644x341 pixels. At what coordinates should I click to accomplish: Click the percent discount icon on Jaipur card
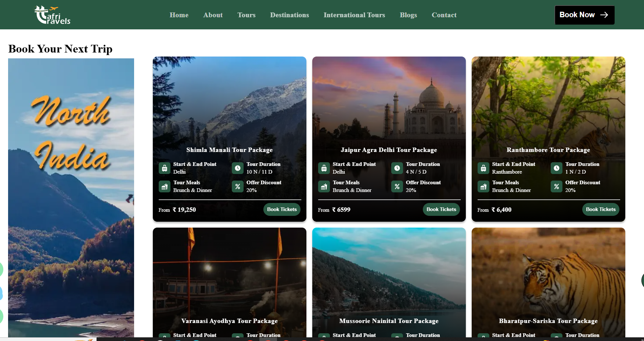[397, 186]
